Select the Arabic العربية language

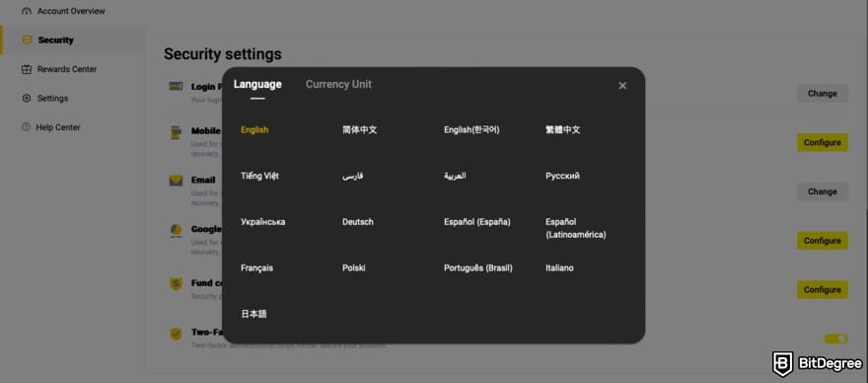(455, 176)
